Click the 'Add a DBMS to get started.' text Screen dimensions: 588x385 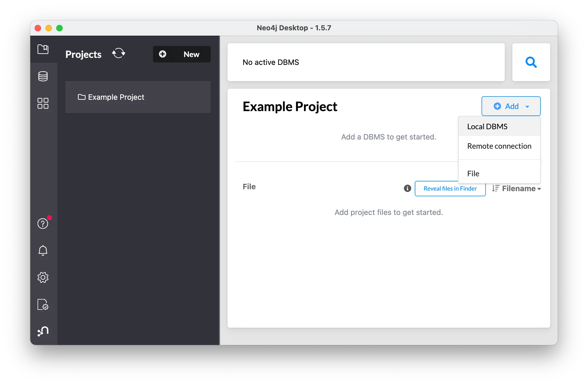pyautogui.click(x=389, y=137)
